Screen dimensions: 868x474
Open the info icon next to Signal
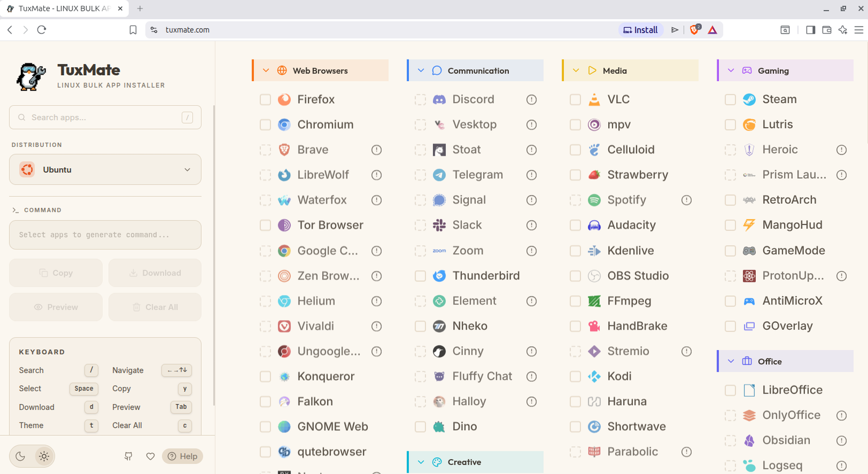click(x=532, y=200)
